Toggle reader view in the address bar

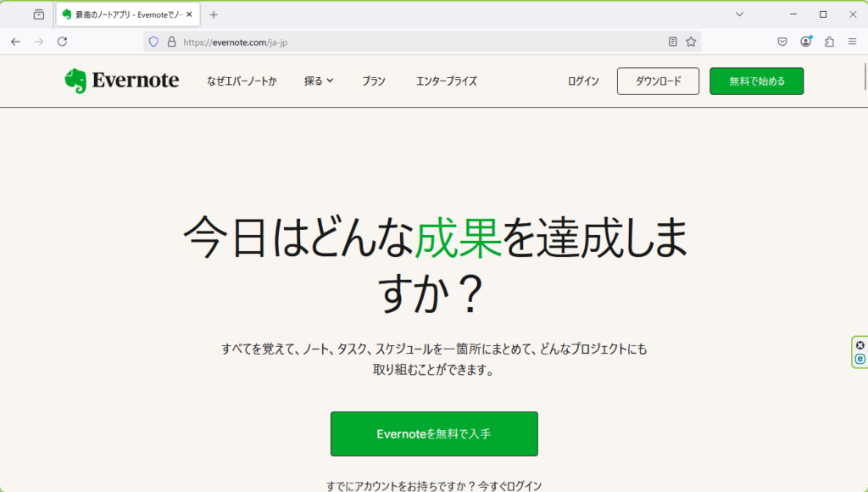[673, 42]
